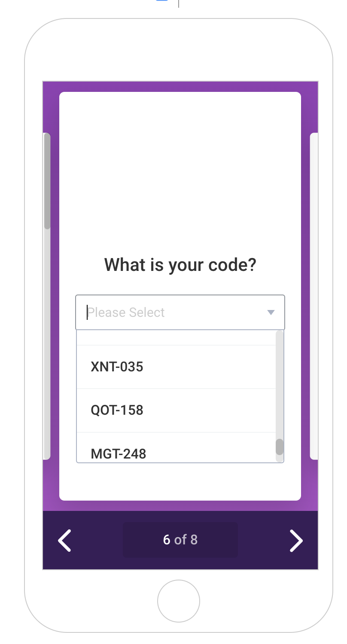Advance using the right chevron arrow

pos(296,540)
